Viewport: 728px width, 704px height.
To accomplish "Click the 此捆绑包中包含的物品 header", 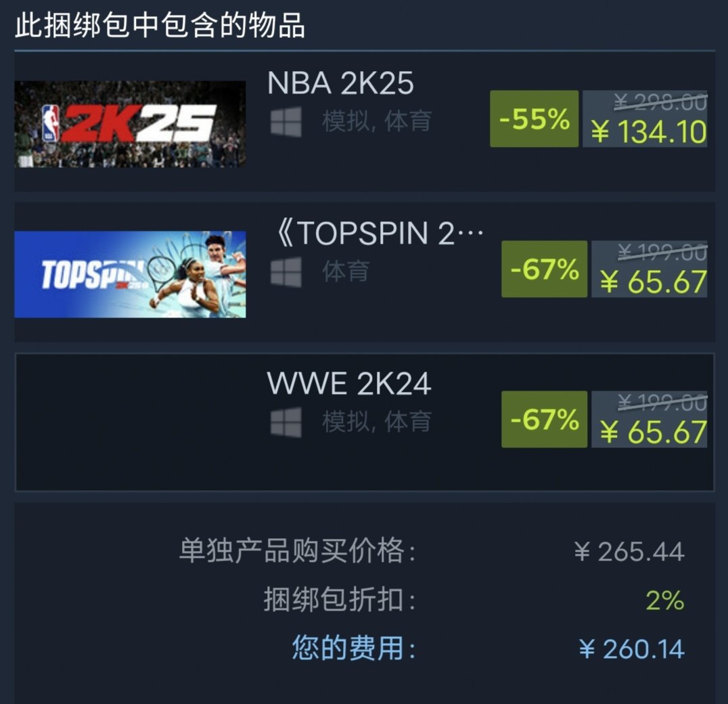I will point(160,25).
